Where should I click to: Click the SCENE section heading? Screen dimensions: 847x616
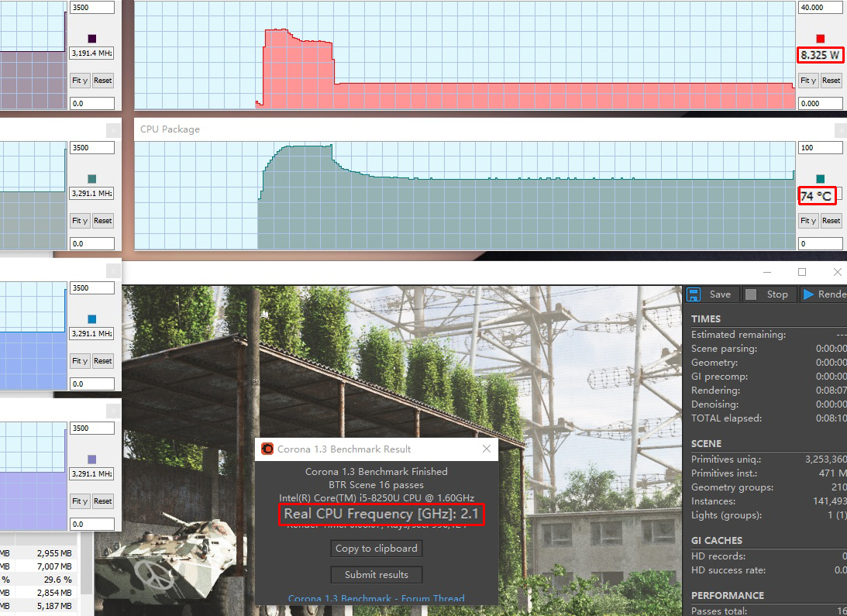click(x=706, y=444)
